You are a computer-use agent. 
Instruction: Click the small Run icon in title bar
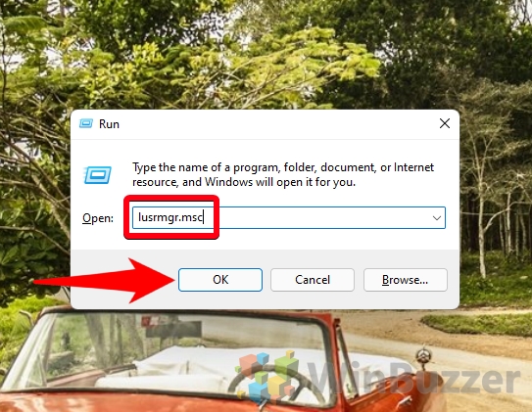point(86,123)
